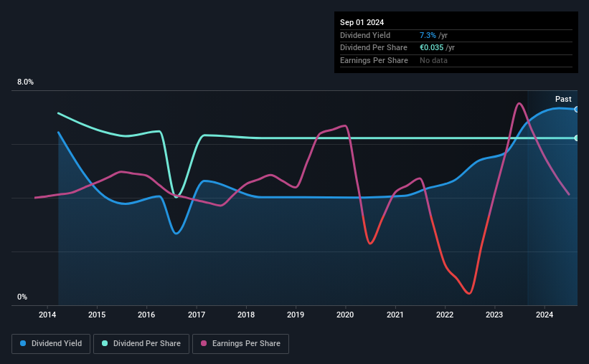
Task: Toggle the Dividend Yield legend button
Action: 51,344
